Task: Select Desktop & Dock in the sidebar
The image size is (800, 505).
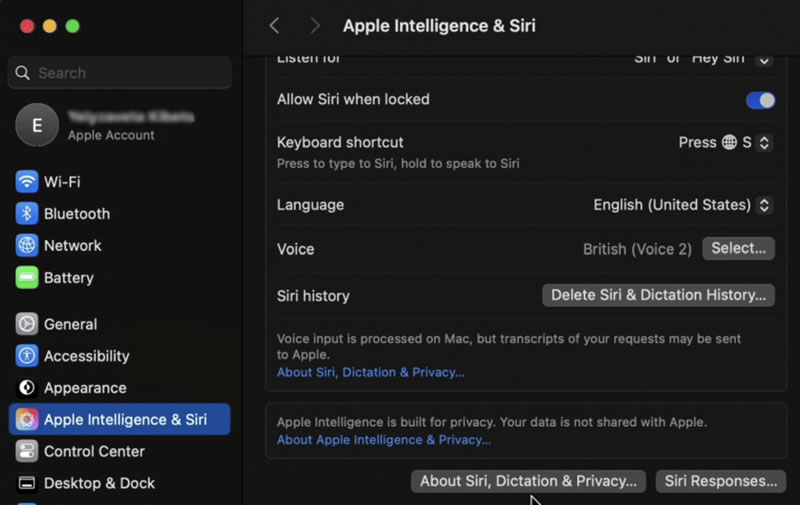Action: coord(119,483)
